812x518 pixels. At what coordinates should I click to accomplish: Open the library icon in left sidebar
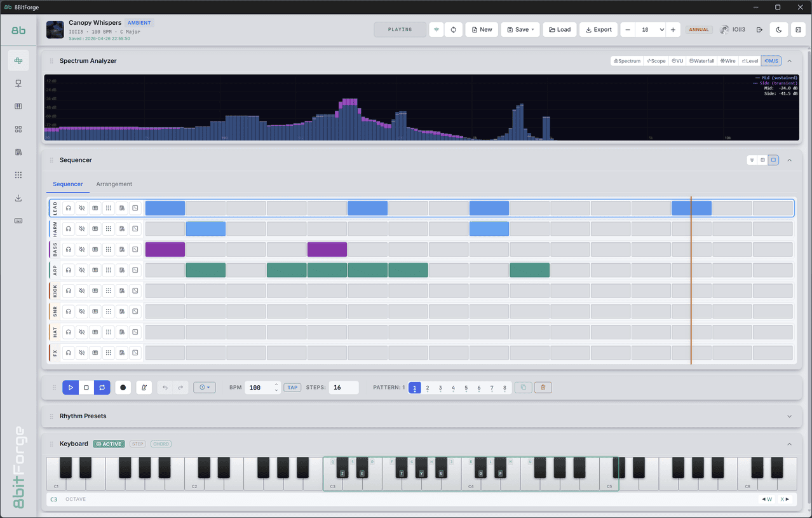pyautogui.click(x=18, y=152)
